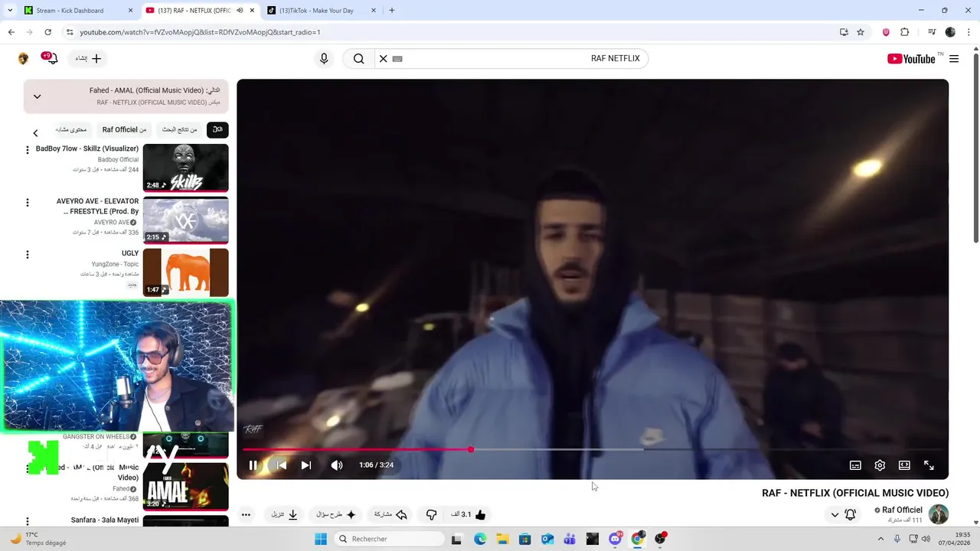Click the create plus button
This screenshot has width=980, height=551.
click(89, 58)
